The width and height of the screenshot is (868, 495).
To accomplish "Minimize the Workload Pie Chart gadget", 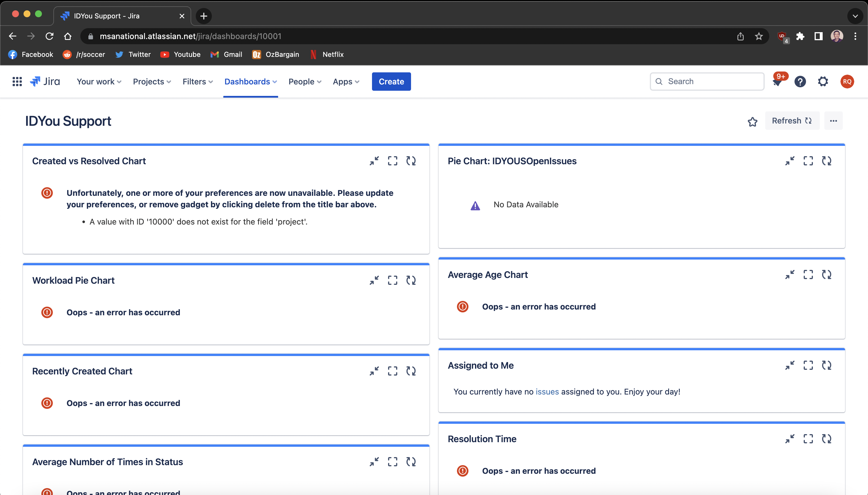I will pyautogui.click(x=374, y=280).
